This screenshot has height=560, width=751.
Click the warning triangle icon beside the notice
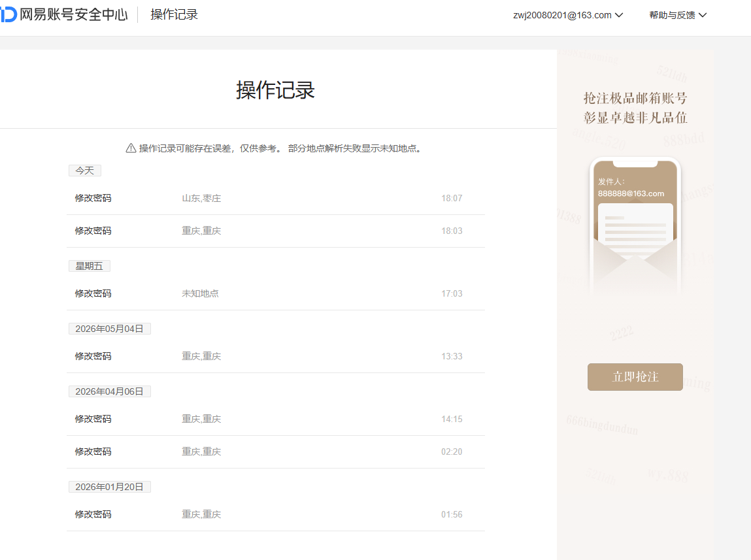(x=131, y=148)
